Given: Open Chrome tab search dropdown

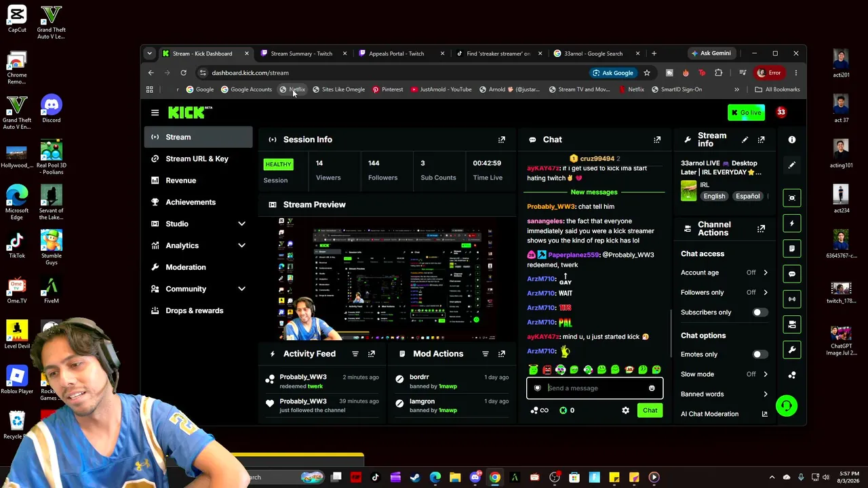Looking at the screenshot, I should click(151, 54).
